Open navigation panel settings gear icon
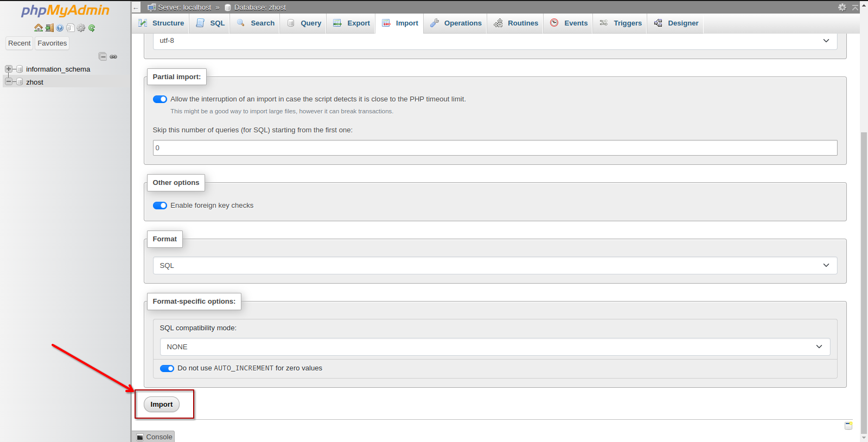The height and width of the screenshot is (442, 868). tap(81, 28)
